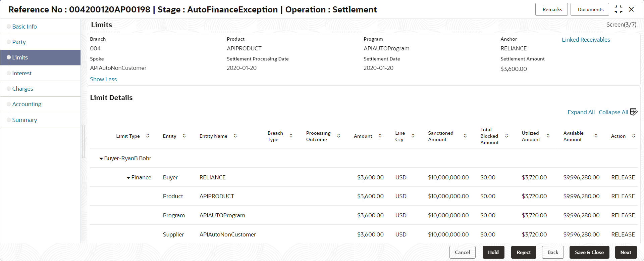The width and height of the screenshot is (644, 261).
Task: Switch to the Basic Info step
Action: tap(24, 27)
